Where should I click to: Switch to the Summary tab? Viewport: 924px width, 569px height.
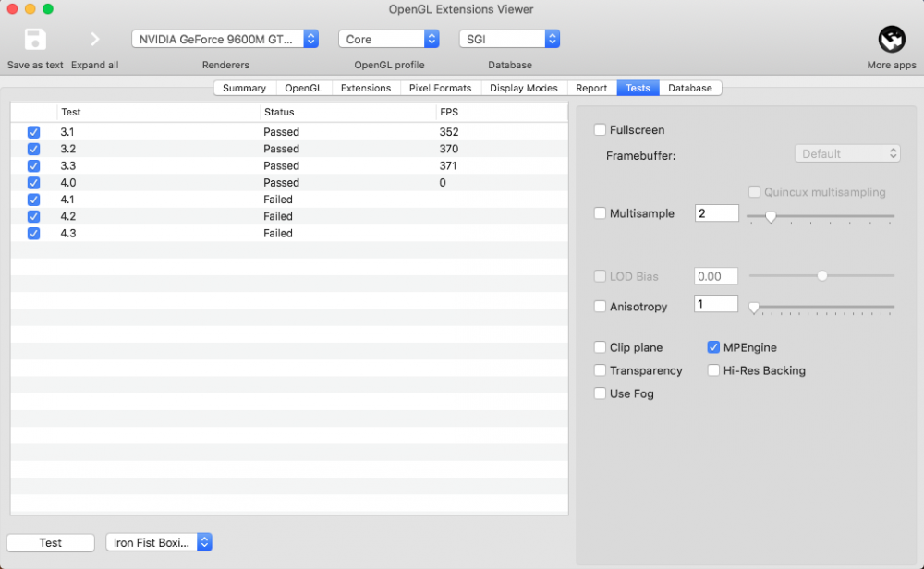(245, 88)
